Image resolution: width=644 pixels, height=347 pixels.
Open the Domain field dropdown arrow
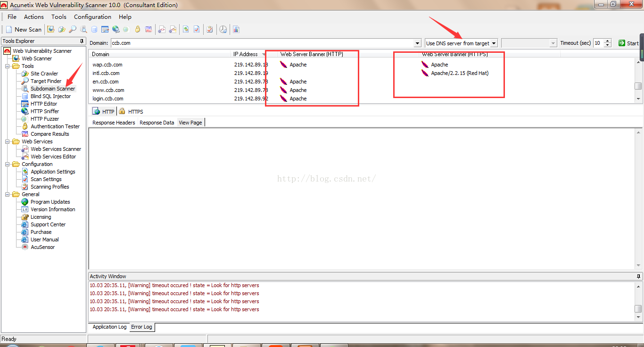point(417,43)
